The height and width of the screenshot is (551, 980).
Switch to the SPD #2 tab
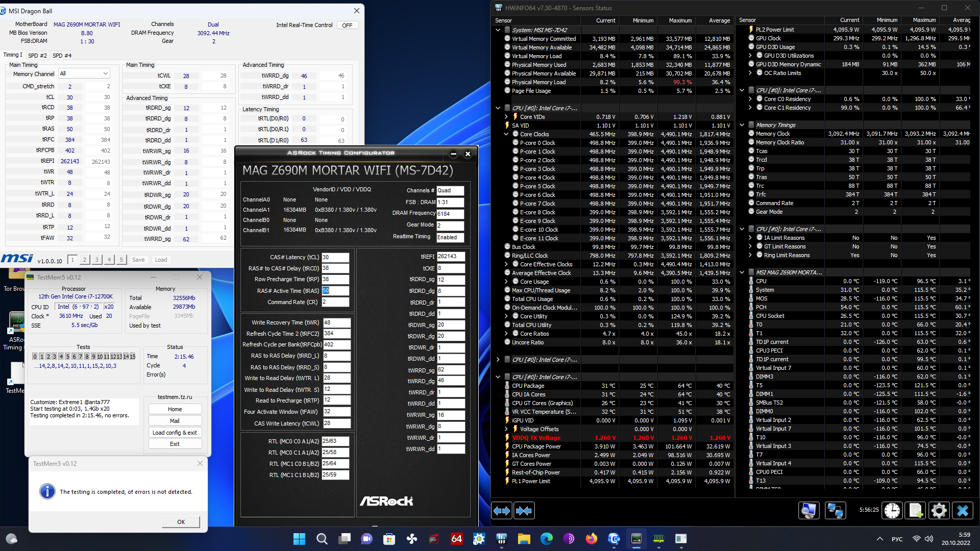pyautogui.click(x=37, y=55)
